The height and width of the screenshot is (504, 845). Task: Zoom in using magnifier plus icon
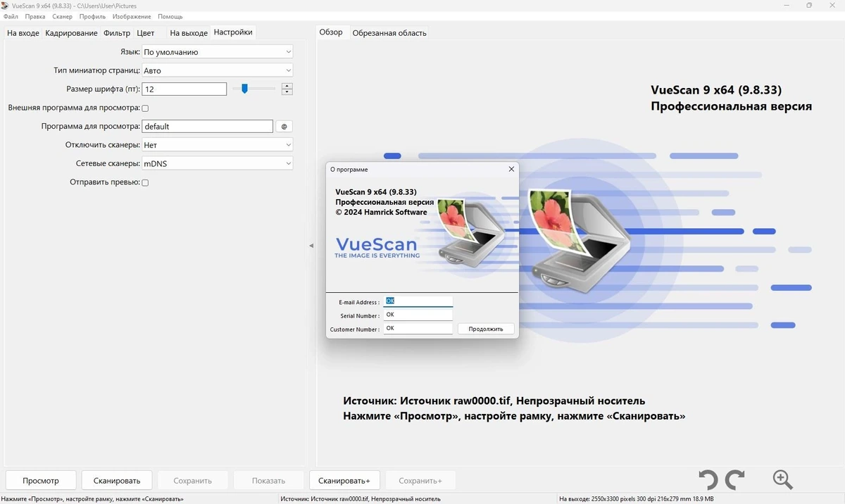coord(782,480)
